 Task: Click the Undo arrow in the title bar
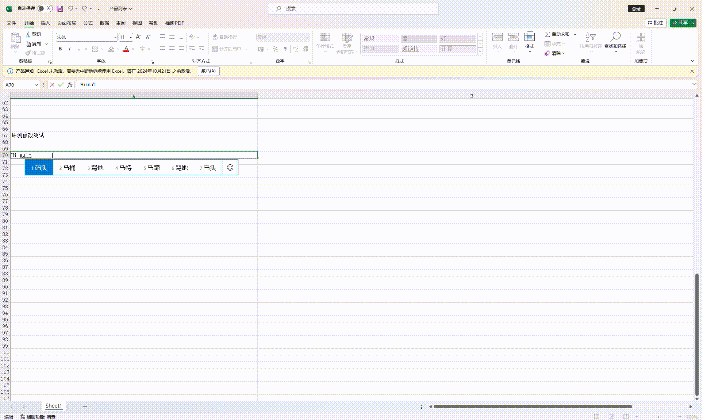[x=71, y=9]
